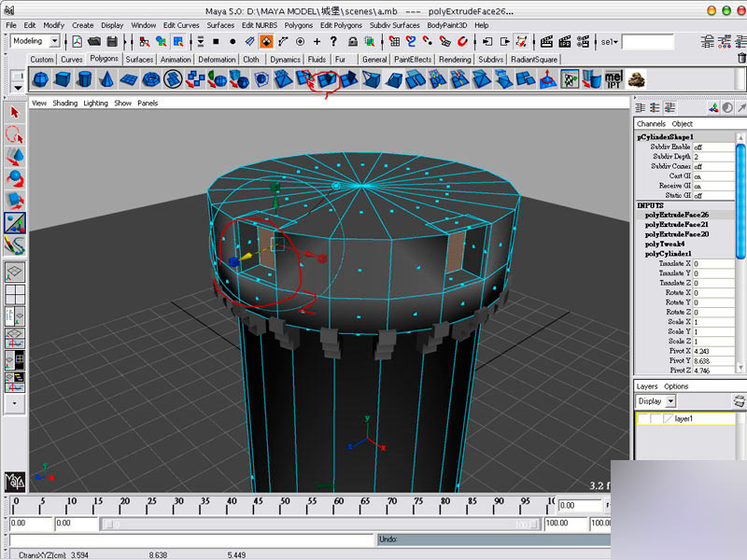
Task: Set selection mode to component type
Action: (178, 42)
